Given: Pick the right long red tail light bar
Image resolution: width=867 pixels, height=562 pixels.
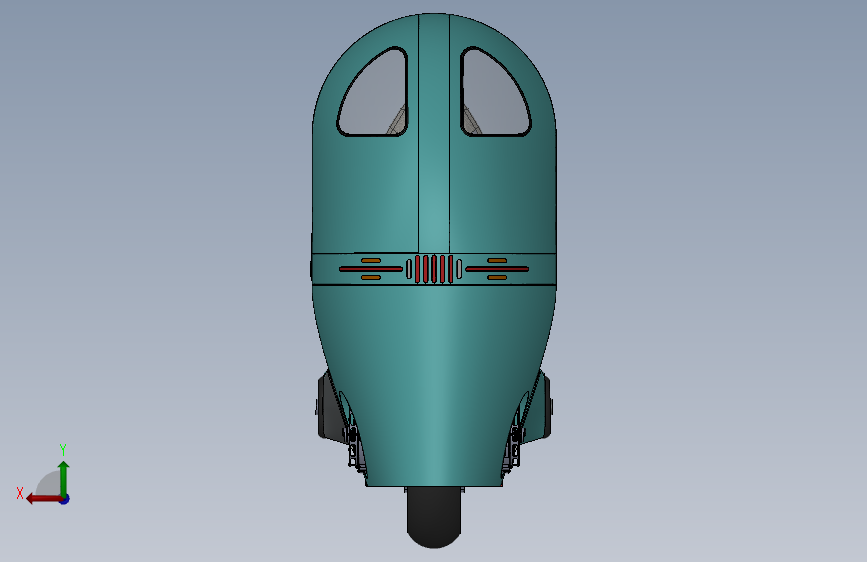Looking at the screenshot, I should pyautogui.click(x=497, y=269).
